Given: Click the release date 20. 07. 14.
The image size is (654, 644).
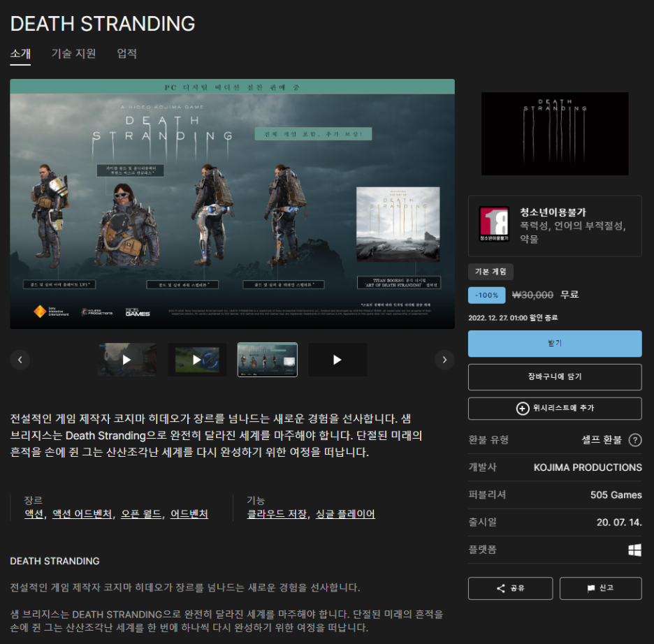Looking at the screenshot, I should click(x=619, y=522).
